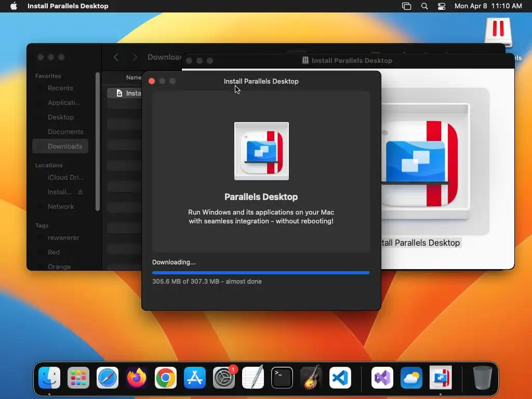The width and height of the screenshot is (532, 399).
Task: Open System Settings with notification badge
Action: [x=224, y=378]
